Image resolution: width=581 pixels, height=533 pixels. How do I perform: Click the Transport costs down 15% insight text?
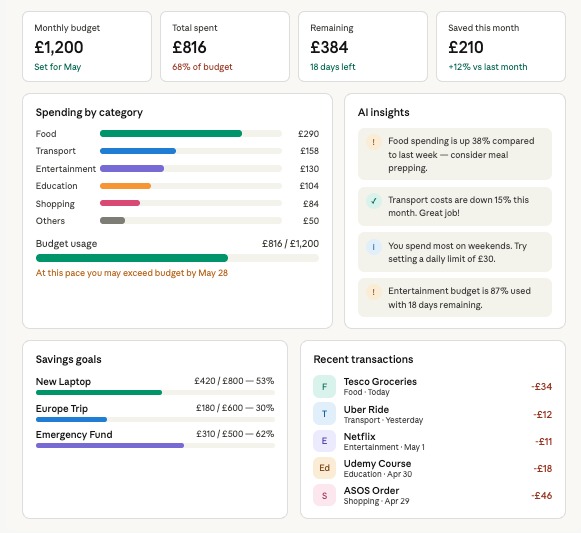[458, 206]
